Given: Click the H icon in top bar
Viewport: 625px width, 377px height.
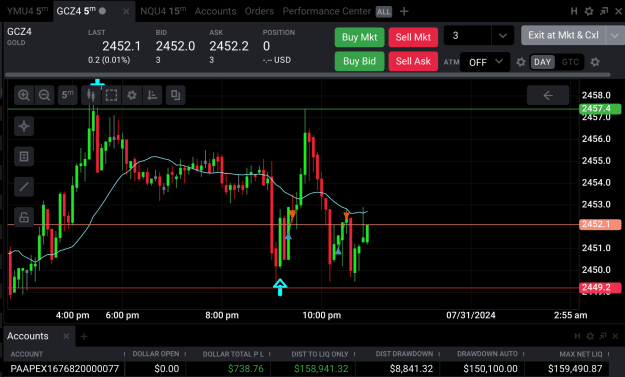Looking at the screenshot, I should tap(574, 11).
